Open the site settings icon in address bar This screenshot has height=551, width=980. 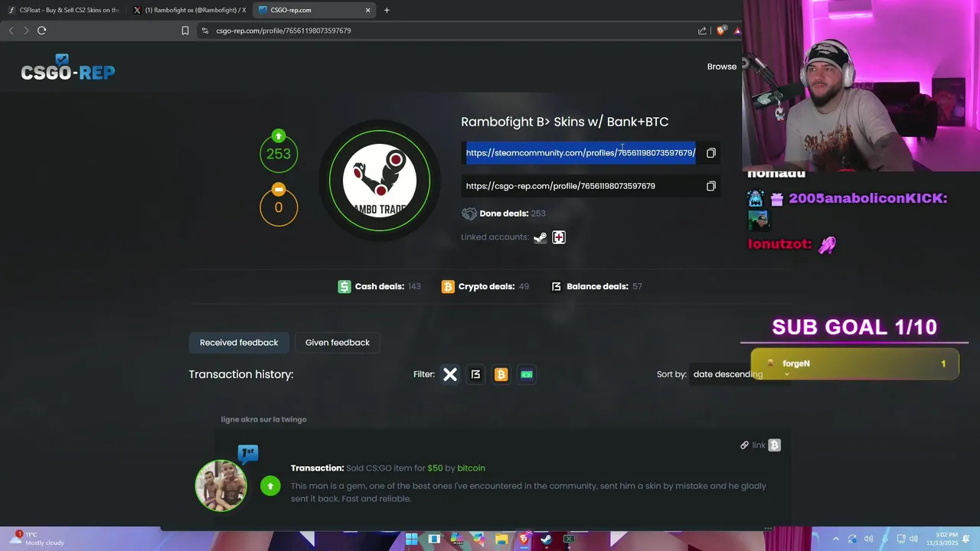[204, 31]
